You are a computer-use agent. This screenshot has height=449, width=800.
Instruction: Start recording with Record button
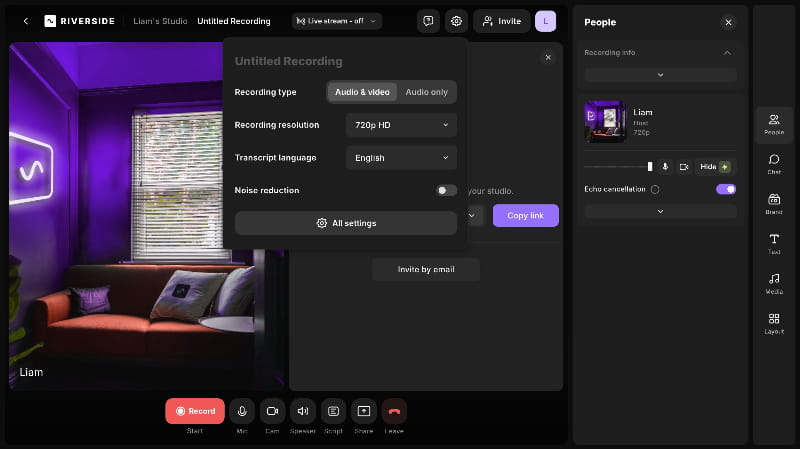(195, 411)
